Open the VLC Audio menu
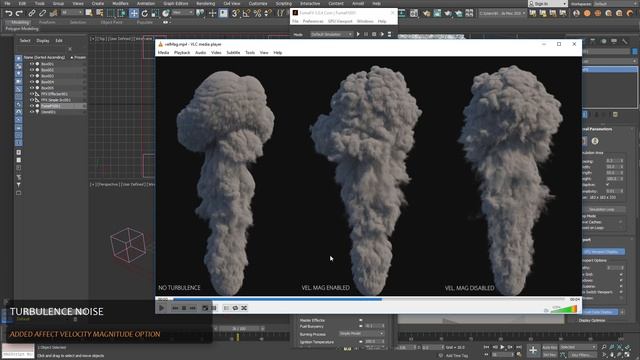 [x=200, y=53]
